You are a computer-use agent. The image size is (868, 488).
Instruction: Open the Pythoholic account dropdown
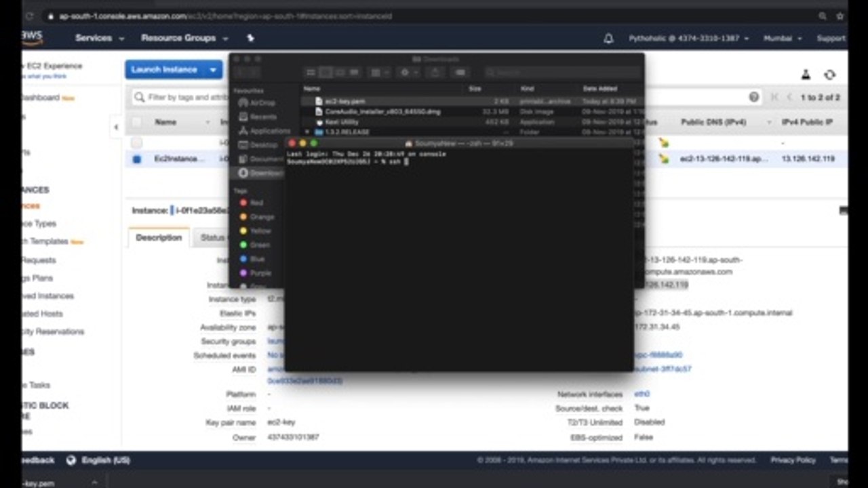(689, 39)
